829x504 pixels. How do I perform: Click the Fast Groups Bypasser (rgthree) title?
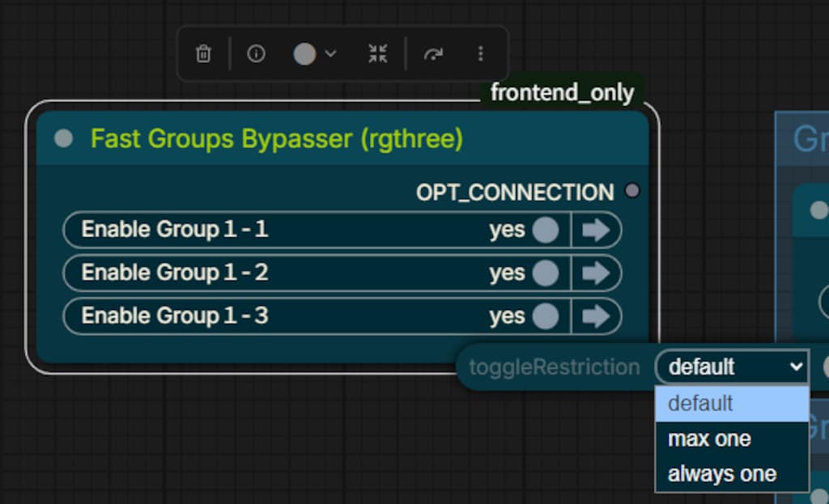click(277, 139)
